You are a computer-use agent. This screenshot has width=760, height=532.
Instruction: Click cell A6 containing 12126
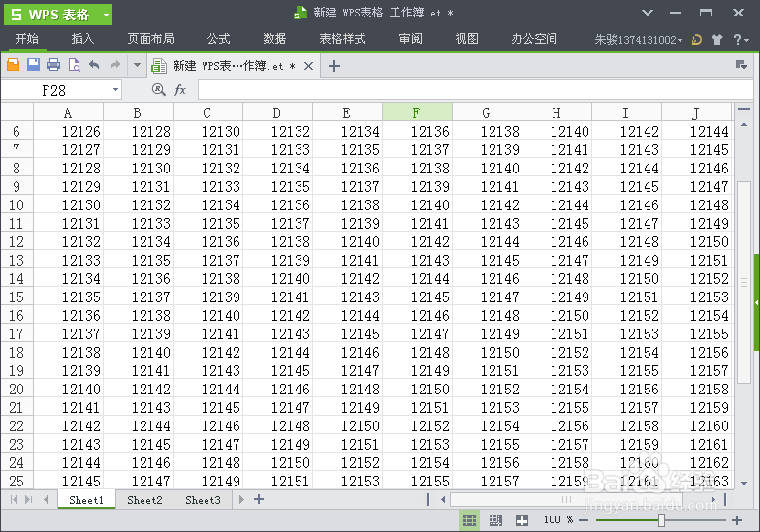coord(68,131)
